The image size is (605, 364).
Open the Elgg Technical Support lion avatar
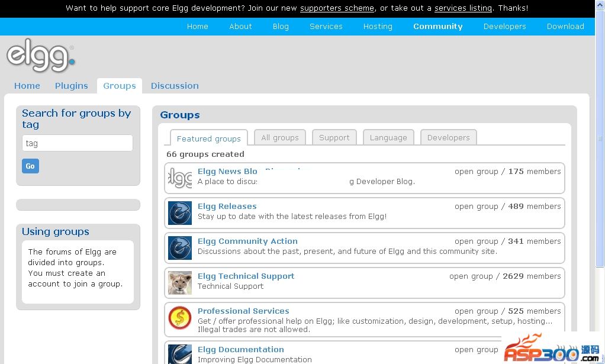click(x=180, y=283)
